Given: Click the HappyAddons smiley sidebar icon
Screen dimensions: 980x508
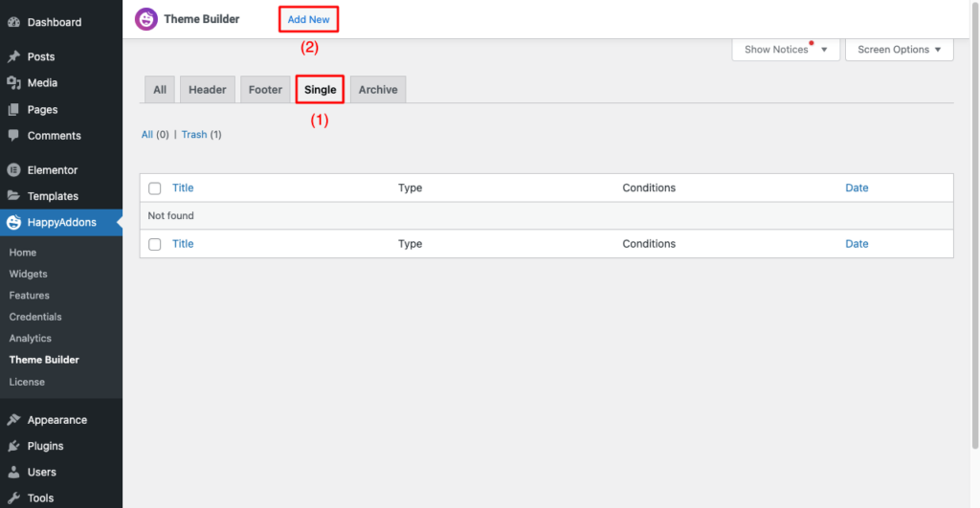Looking at the screenshot, I should 13,222.
